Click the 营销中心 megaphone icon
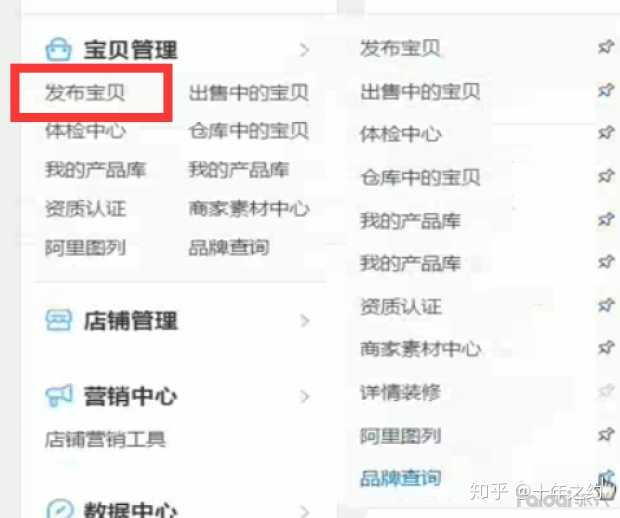620x518 pixels. tap(59, 395)
